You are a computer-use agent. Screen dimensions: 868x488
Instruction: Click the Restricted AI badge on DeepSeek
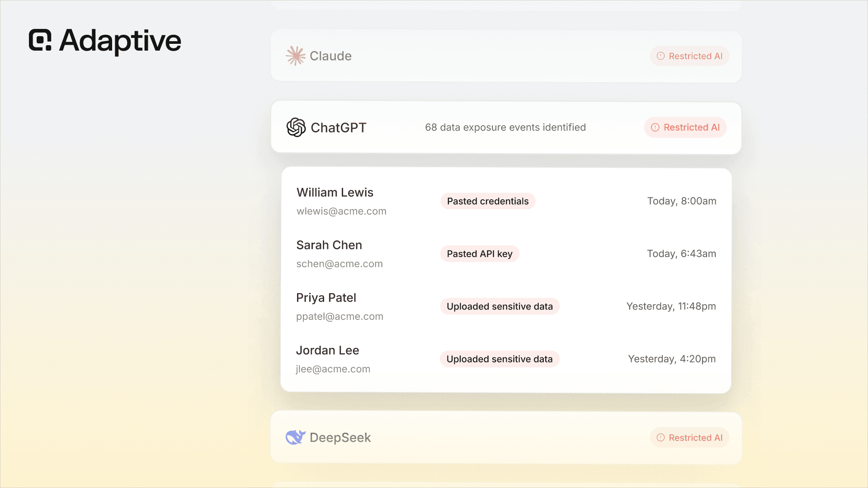689,437
